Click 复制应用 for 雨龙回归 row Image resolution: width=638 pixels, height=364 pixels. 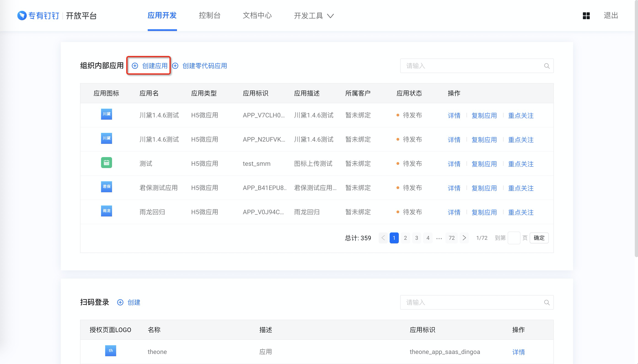pyautogui.click(x=484, y=213)
